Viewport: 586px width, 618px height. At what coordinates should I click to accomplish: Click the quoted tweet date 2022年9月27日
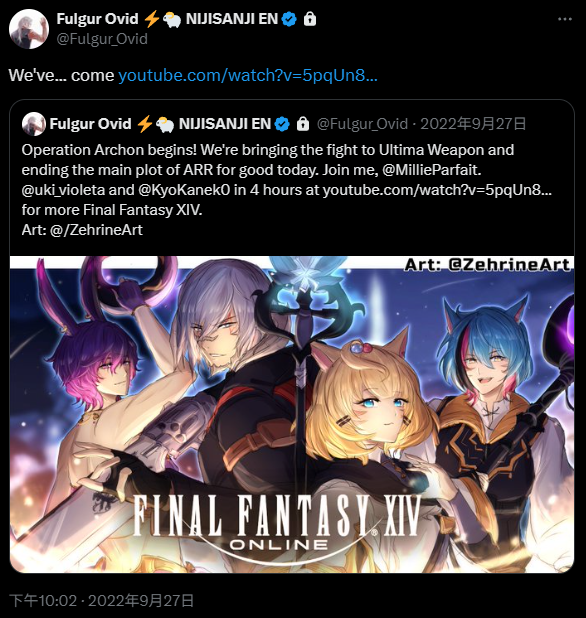473,124
